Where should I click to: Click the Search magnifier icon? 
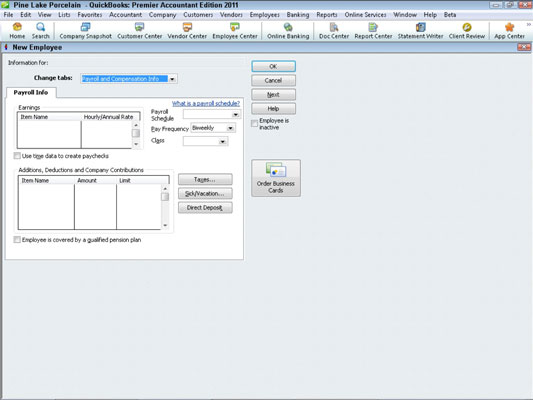pyautogui.click(x=40, y=27)
